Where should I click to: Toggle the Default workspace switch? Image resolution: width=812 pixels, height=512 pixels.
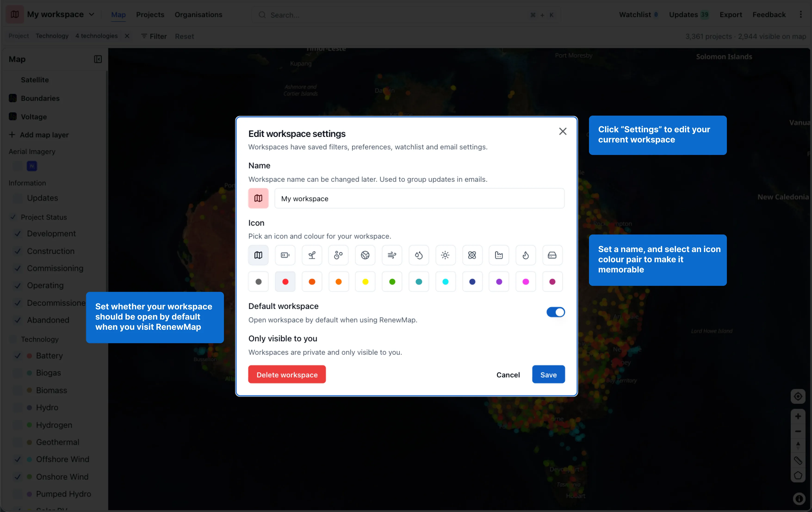555,312
